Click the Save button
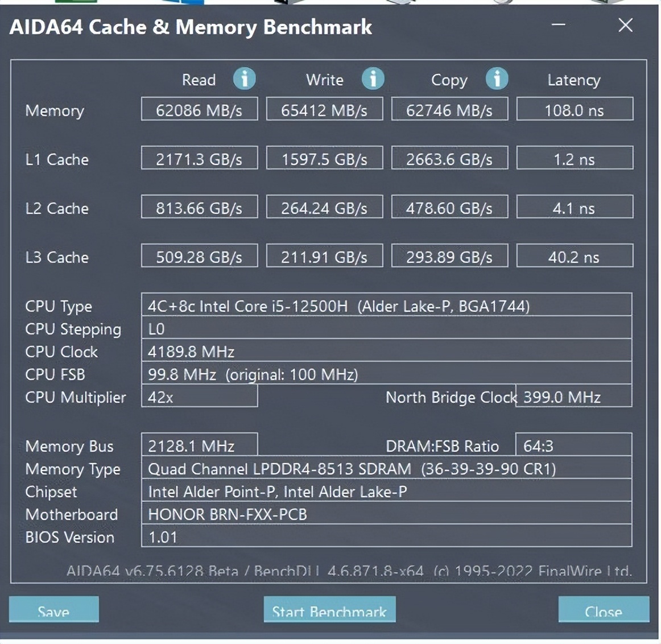Screen dimensions: 661x644 pos(53,610)
